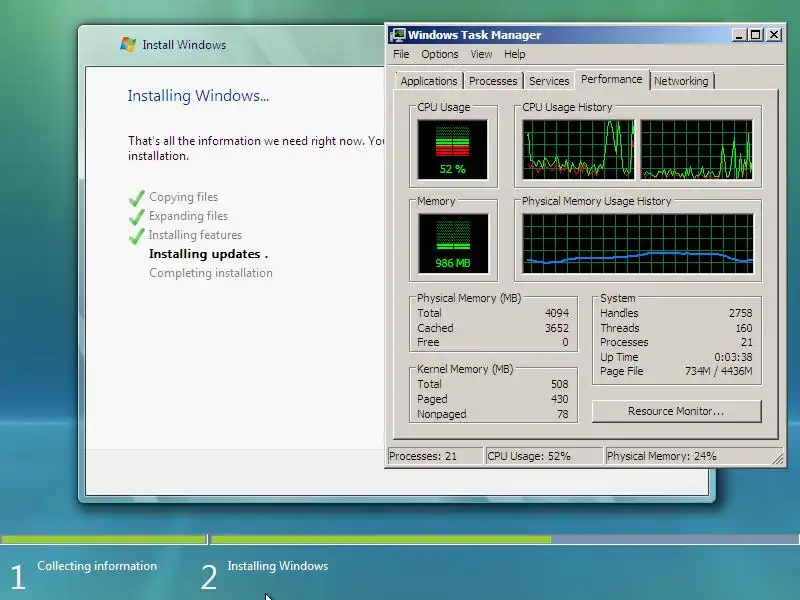Click the 'Installing Windows...' heading
This screenshot has height=600, width=800.
(x=198, y=95)
